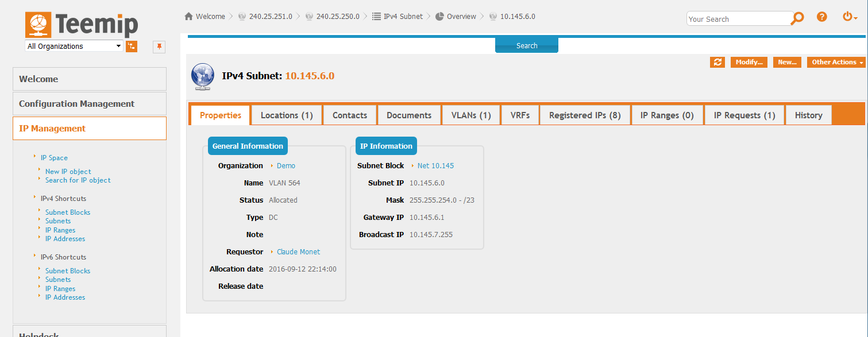Open the All Organizations dropdown
Image resolution: width=868 pixels, height=337 pixels.
(74, 47)
